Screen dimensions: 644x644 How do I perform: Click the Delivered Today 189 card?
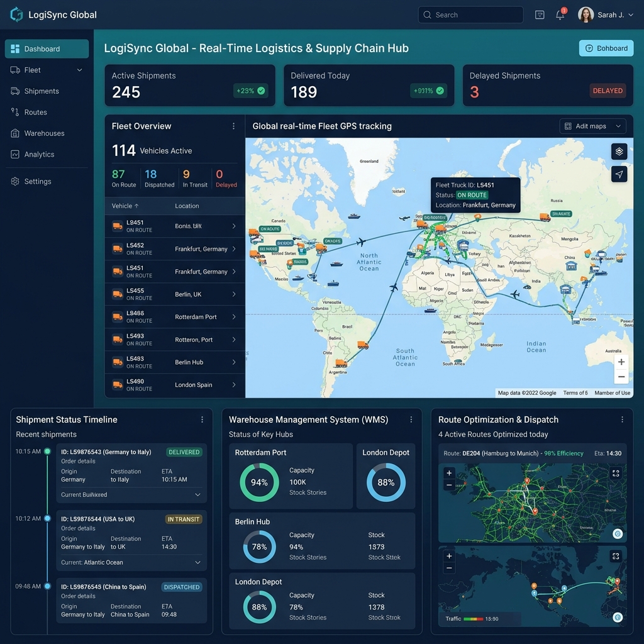(x=369, y=86)
